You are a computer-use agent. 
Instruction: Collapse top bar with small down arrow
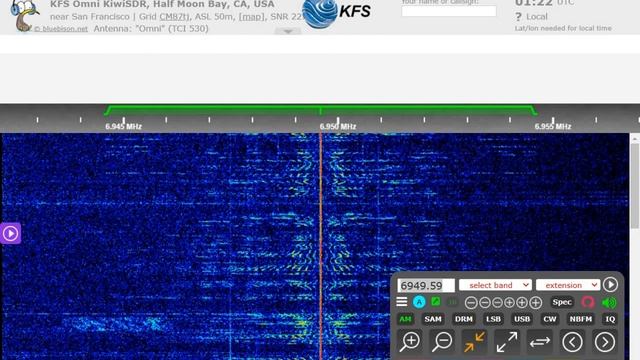pyautogui.click(x=288, y=31)
